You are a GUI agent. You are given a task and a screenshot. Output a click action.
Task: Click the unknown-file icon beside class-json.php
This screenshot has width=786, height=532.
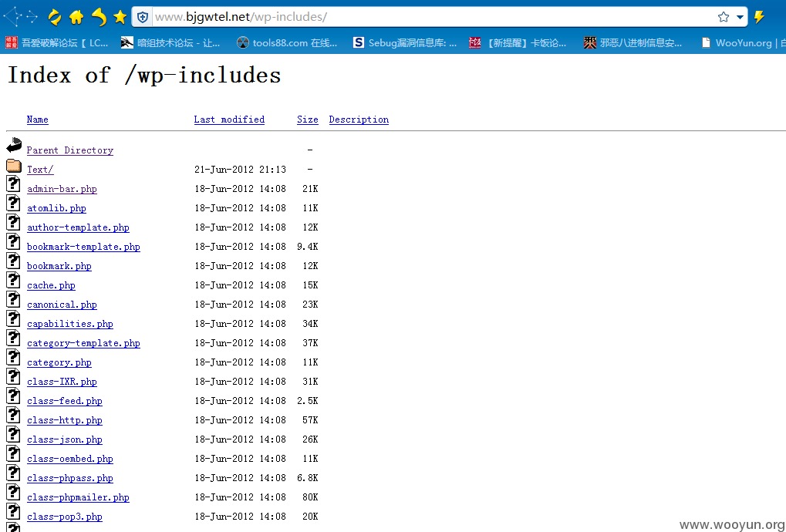click(x=14, y=434)
